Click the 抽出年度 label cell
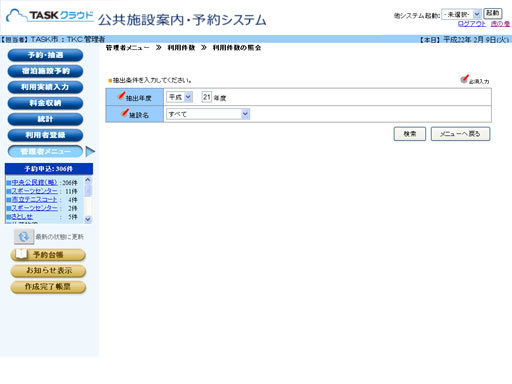The image size is (512, 384). 135,97
